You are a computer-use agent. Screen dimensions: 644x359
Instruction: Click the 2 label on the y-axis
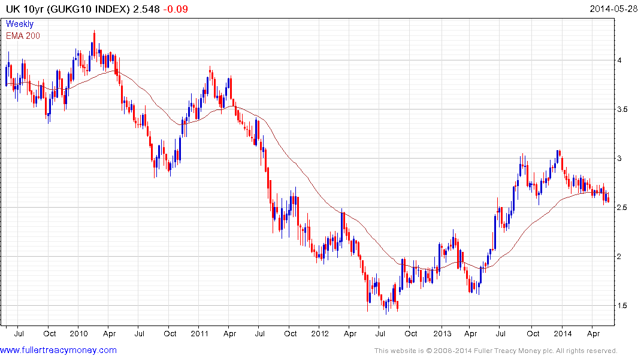(x=619, y=257)
